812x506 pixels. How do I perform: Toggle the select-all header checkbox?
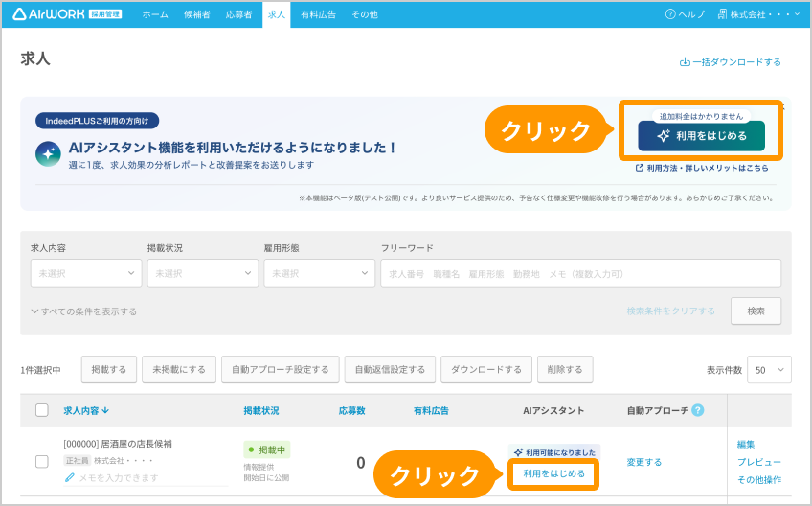tap(42, 410)
